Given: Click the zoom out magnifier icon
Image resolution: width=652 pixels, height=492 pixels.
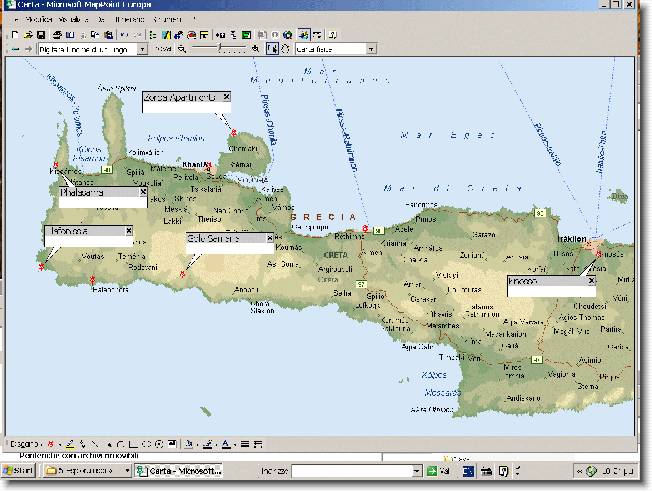Looking at the screenshot, I should (182, 49).
